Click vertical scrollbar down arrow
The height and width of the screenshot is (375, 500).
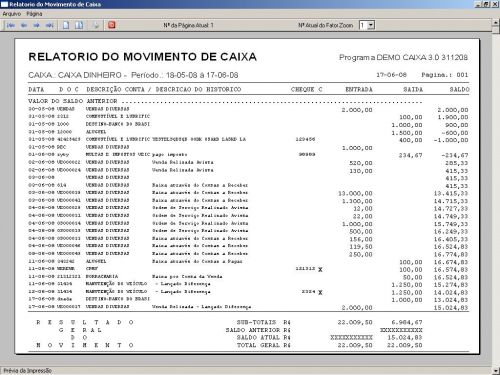click(496, 370)
